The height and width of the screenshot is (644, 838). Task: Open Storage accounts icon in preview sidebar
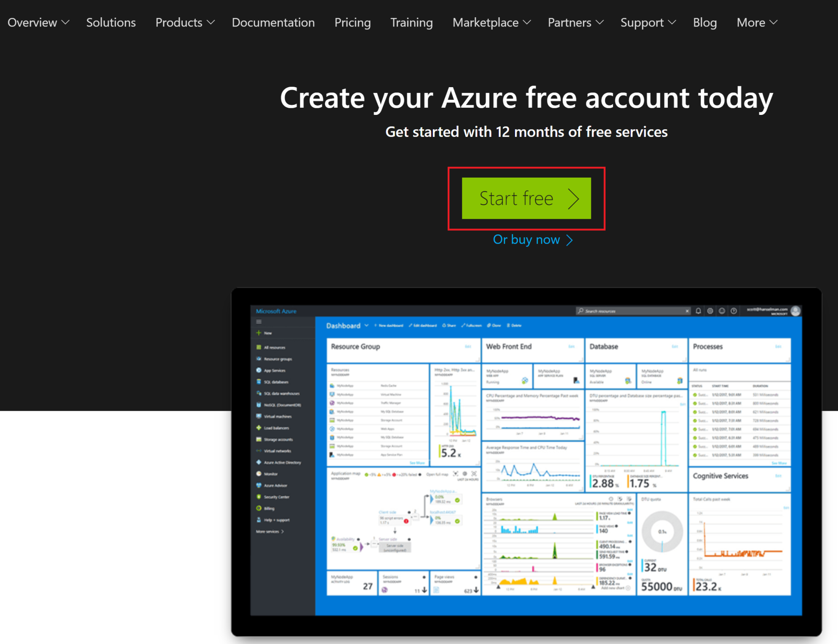click(259, 439)
